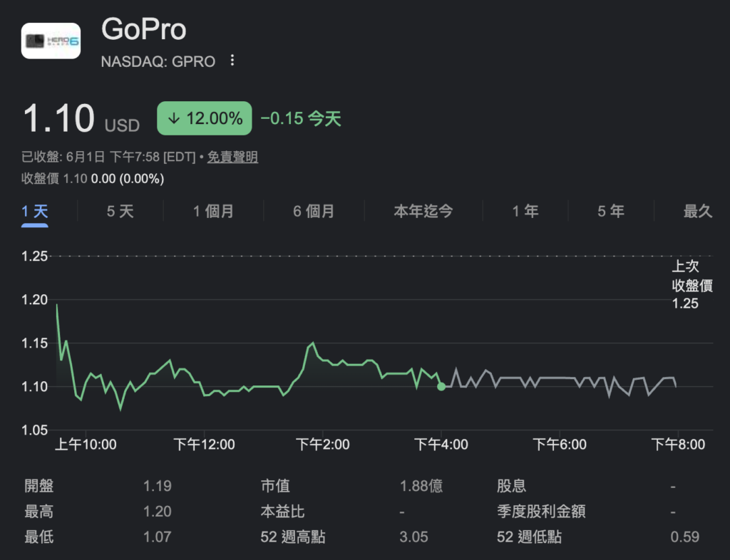The width and height of the screenshot is (730, 560).
Task: Click the GoPro company title
Action: pyautogui.click(x=144, y=28)
